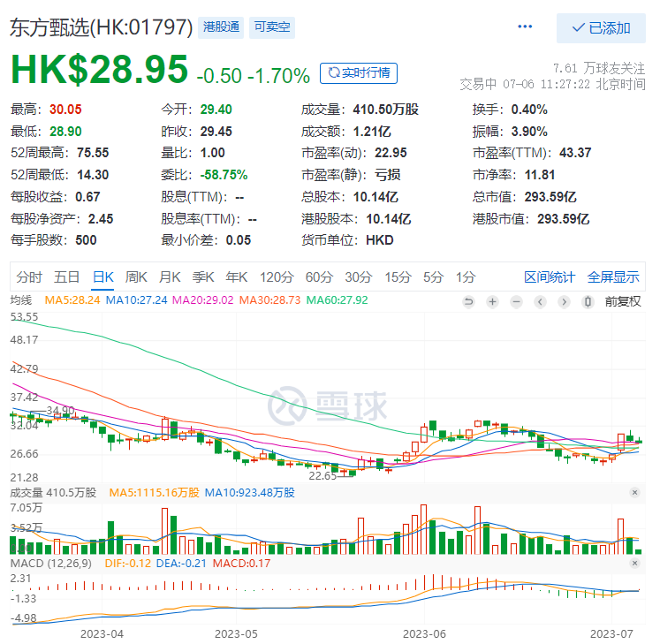This screenshot has width=660, height=644.
Task: Open the 前复权 adjustment dropdown
Action: tap(623, 301)
